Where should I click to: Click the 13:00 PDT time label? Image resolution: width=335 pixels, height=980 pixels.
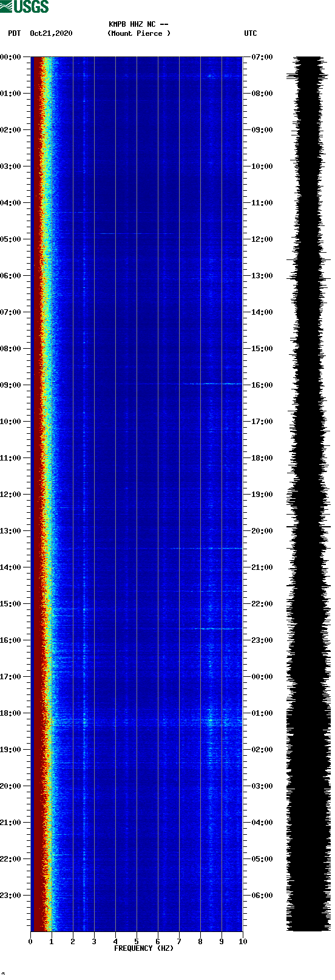tap(11, 531)
